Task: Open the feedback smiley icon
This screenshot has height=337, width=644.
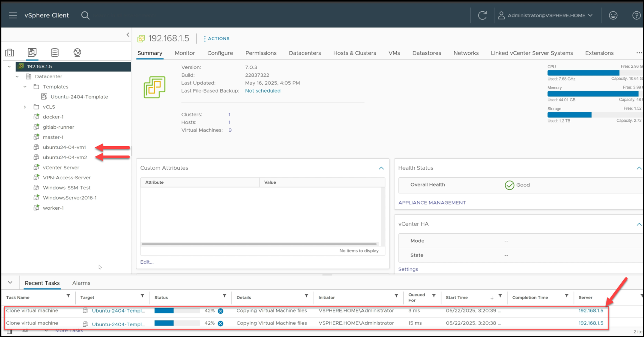Action: tap(613, 15)
